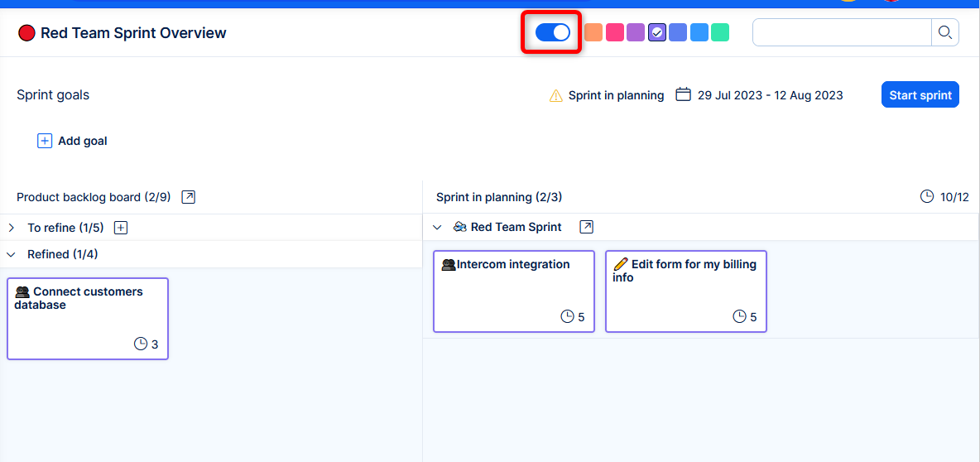
Task: Click the calendar icon beside sprint dates
Action: click(x=683, y=94)
